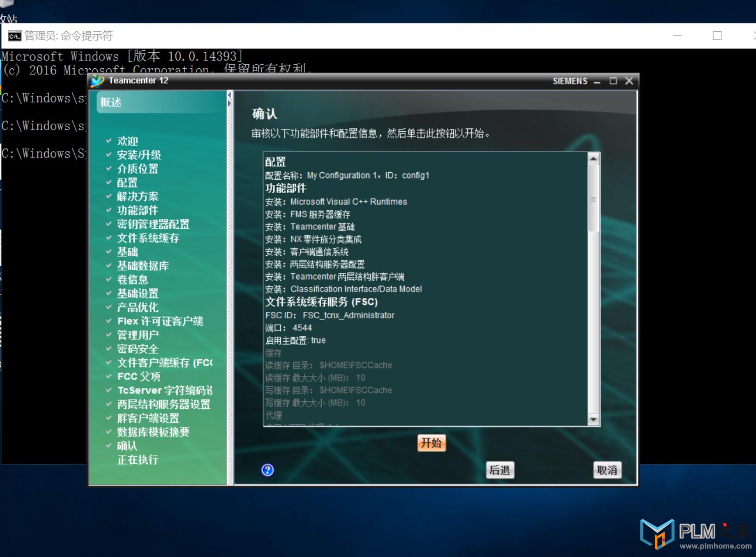The height and width of the screenshot is (557, 756).
Task: Select the 两层结构服务器设置 step
Action: pos(164,404)
